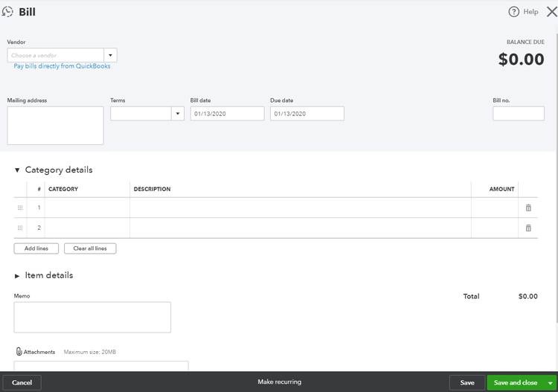Expand the Item details section
The width and height of the screenshot is (558, 392).
point(16,276)
